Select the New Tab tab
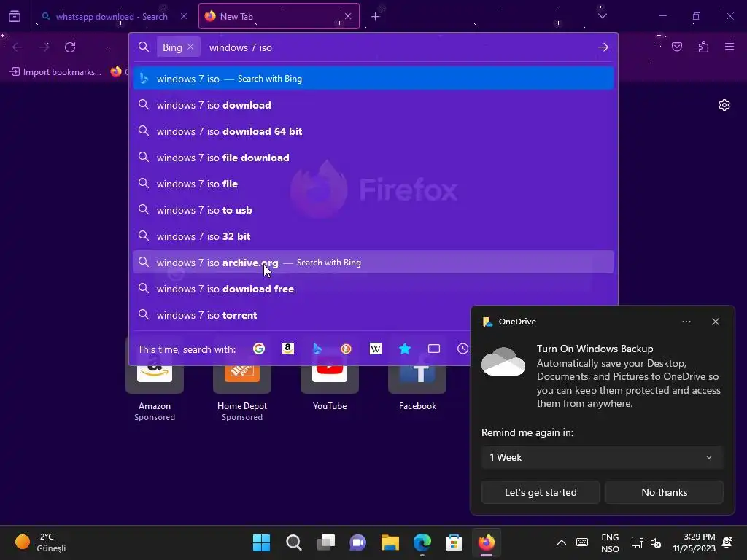 coord(279,16)
